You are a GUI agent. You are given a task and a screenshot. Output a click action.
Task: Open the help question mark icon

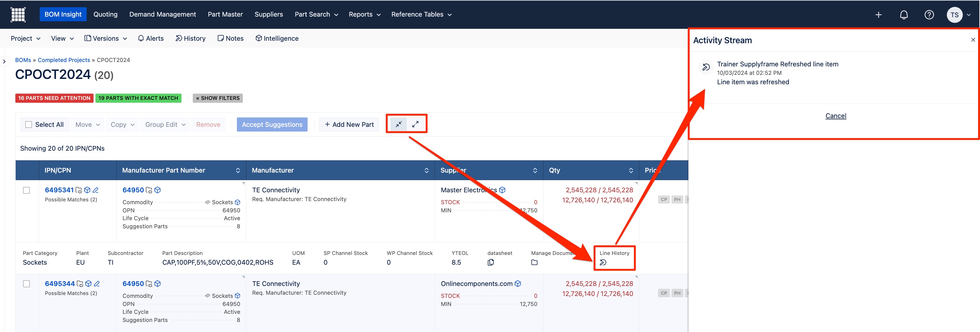(929, 15)
